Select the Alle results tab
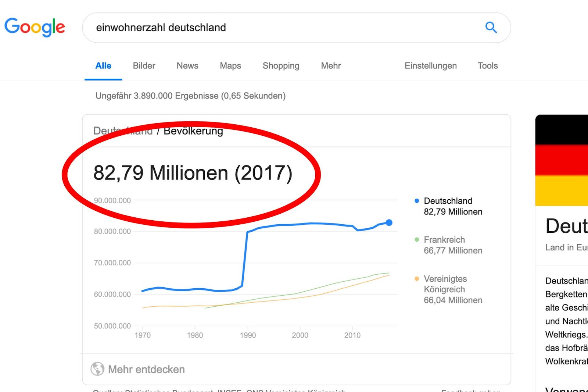The image size is (588, 392). coord(103,66)
